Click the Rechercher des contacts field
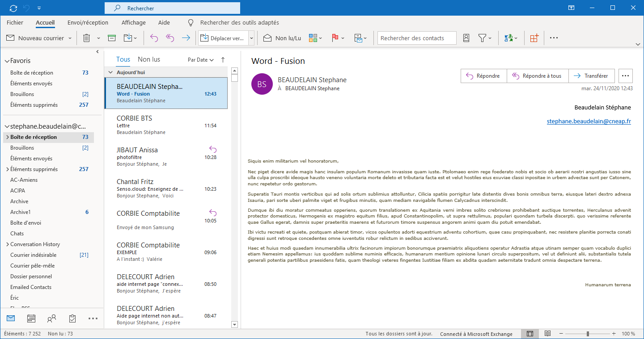 point(416,38)
